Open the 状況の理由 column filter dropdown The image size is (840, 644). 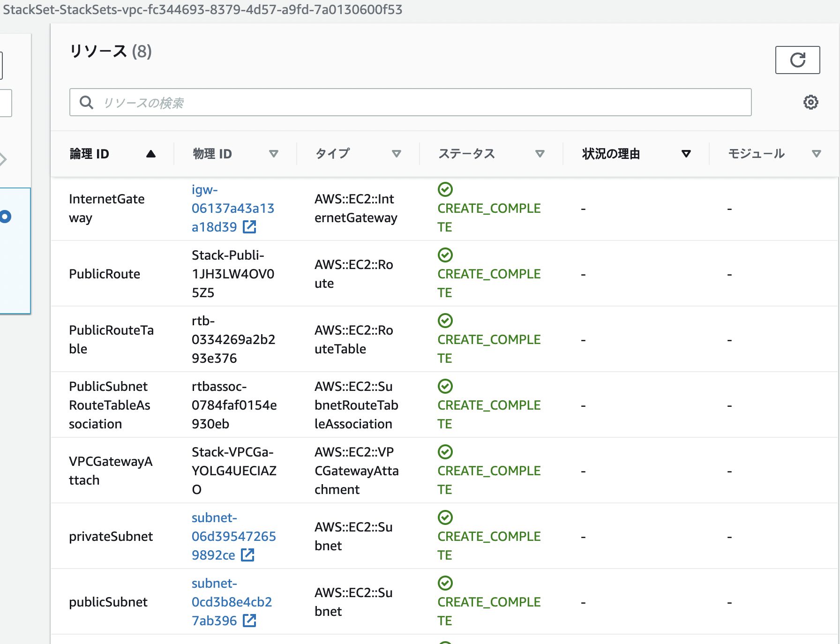[x=686, y=153]
